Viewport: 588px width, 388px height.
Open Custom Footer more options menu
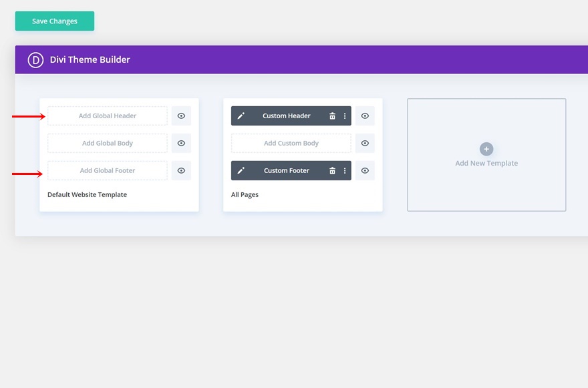pyautogui.click(x=345, y=170)
